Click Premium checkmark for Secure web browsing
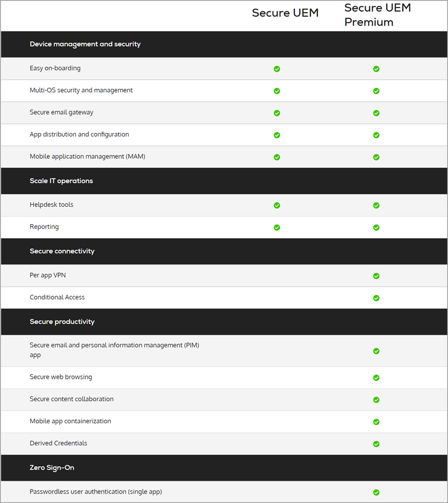This screenshot has height=503, width=448. 376,378
